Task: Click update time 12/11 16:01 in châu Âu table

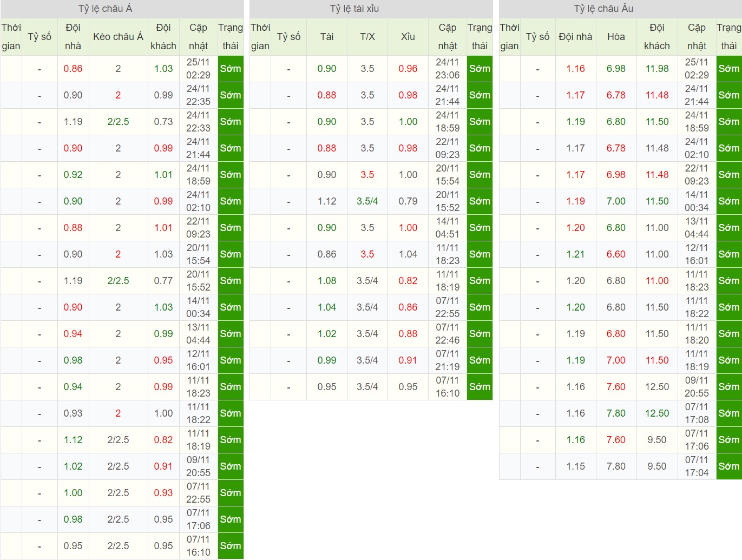Action: (697, 254)
